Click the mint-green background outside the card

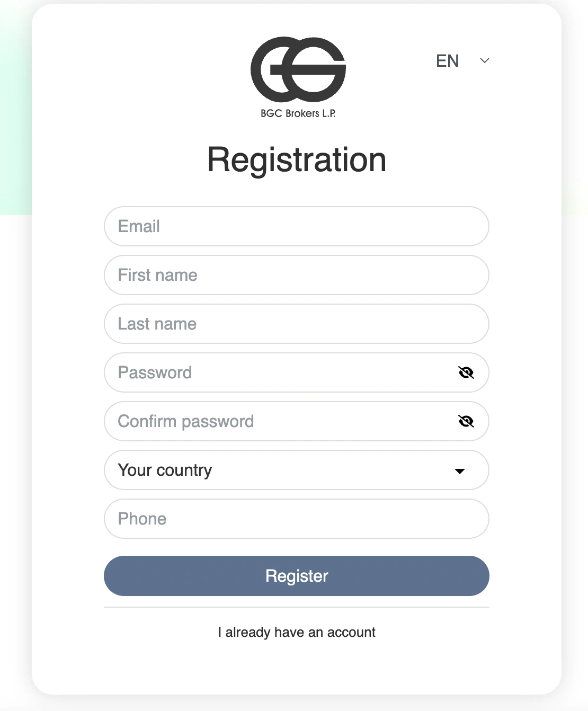pos(15,106)
